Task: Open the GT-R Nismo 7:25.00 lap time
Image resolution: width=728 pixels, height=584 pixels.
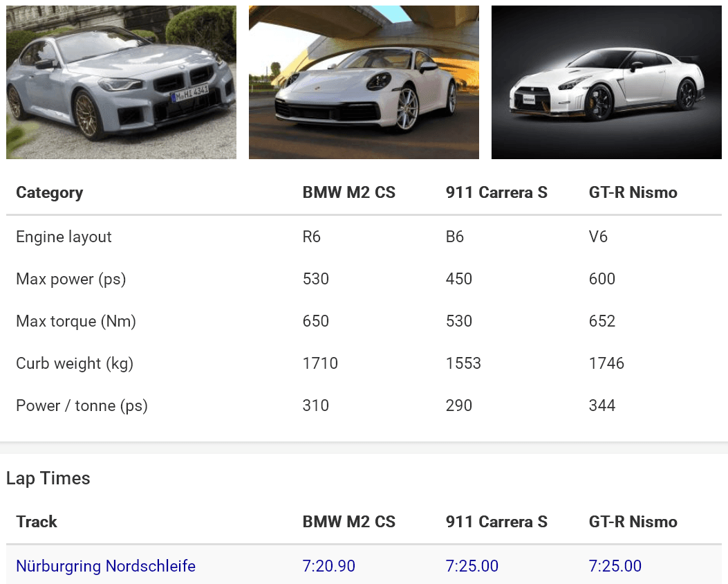Action: click(x=615, y=566)
